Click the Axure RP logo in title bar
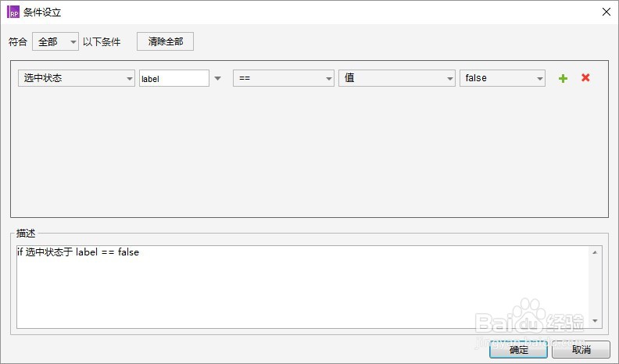This screenshot has width=619, height=364. pos(13,12)
